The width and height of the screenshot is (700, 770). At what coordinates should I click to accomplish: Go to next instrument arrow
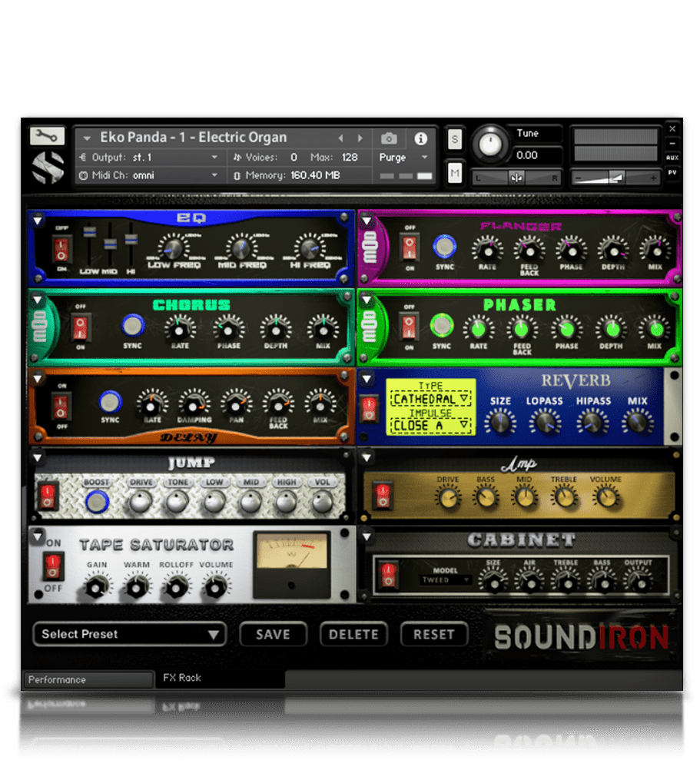360,138
